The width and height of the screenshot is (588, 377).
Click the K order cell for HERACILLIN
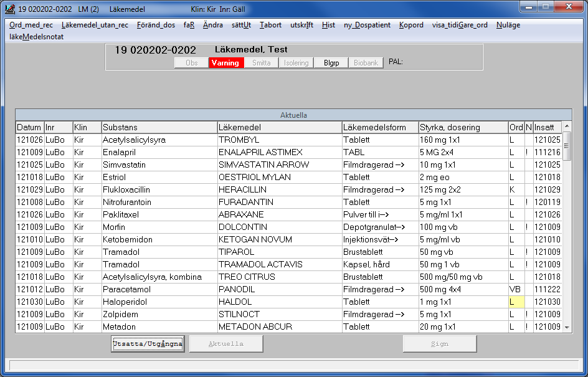[x=517, y=189]
